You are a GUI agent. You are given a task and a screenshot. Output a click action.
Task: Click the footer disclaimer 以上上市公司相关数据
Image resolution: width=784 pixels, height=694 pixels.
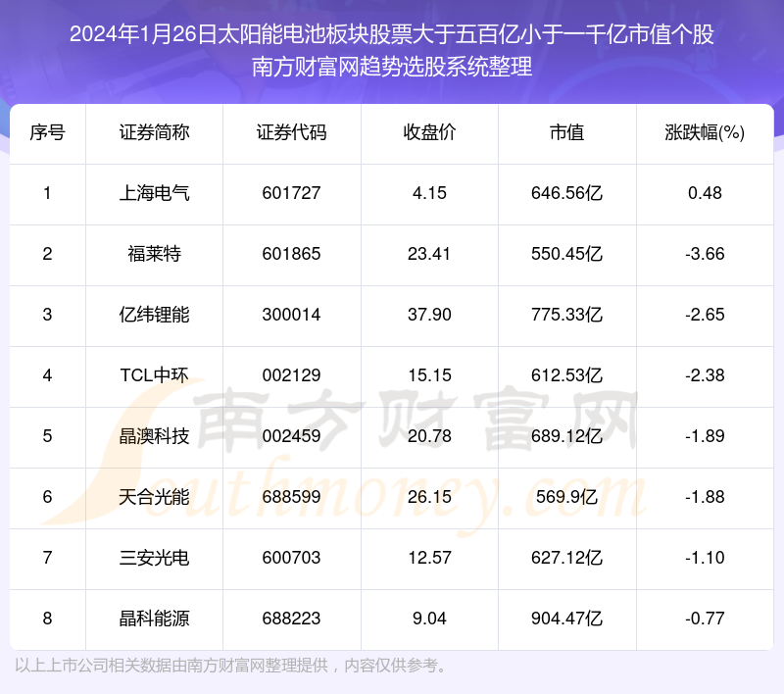pyautogui.click(x=231, y=666)
